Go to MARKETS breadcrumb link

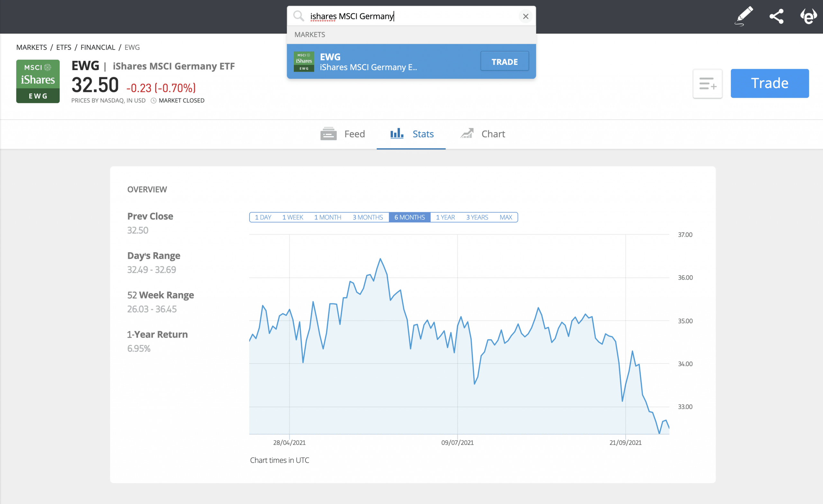pos(32,48)
